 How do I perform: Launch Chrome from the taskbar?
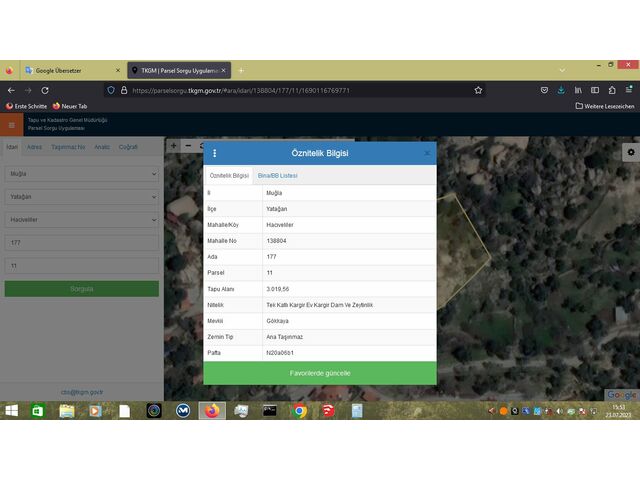(299, 410)
